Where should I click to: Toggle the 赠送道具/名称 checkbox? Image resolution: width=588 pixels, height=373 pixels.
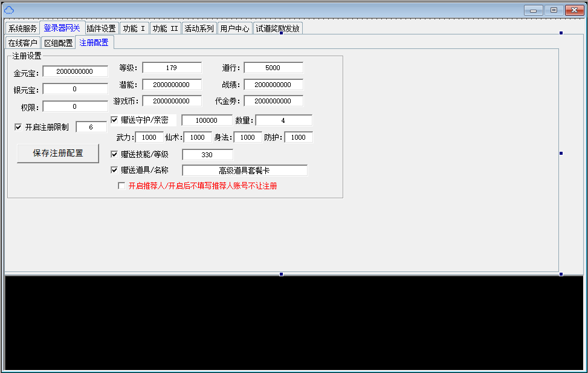(x=114, y=170)
